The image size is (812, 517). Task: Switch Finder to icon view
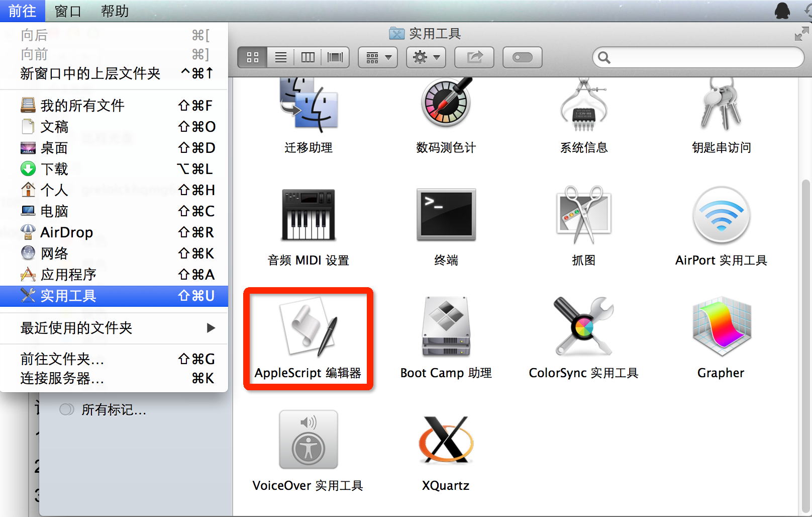point(253,57)
